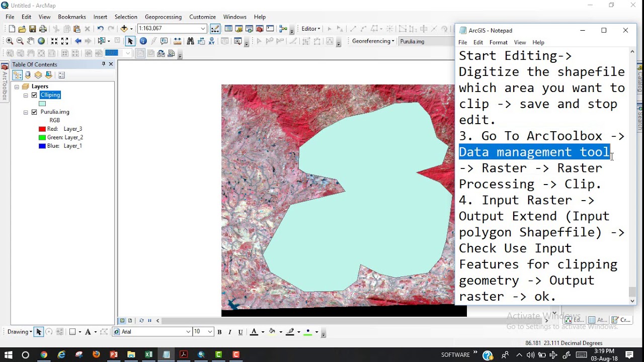Click the Notepad vertical scrollbar thumb

[632, 292]
